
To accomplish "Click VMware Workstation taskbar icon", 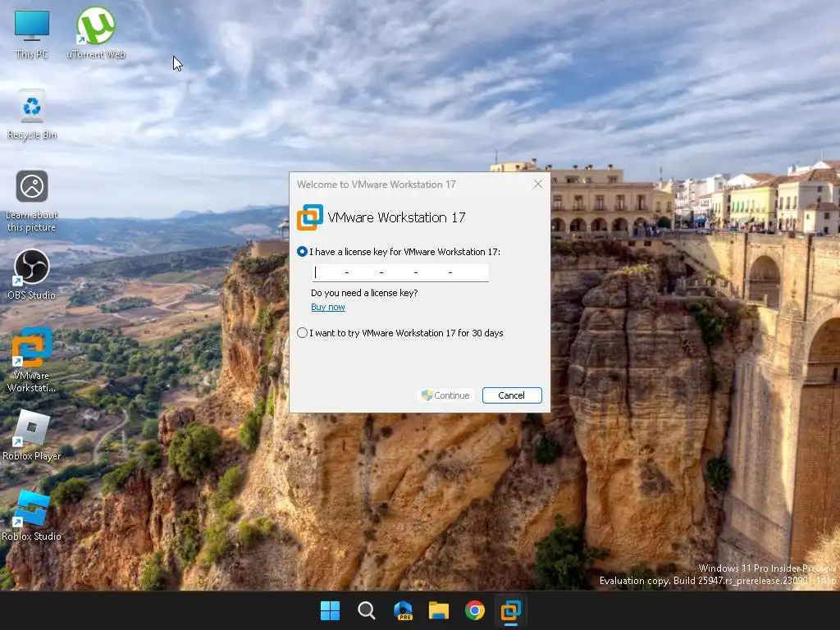I will (510, 610).
